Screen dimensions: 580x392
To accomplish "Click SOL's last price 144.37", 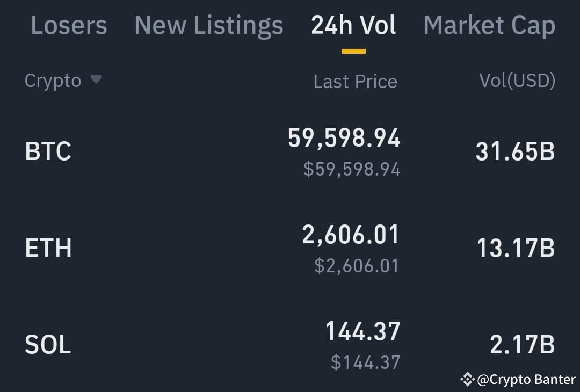I will (x=362, y=331).
